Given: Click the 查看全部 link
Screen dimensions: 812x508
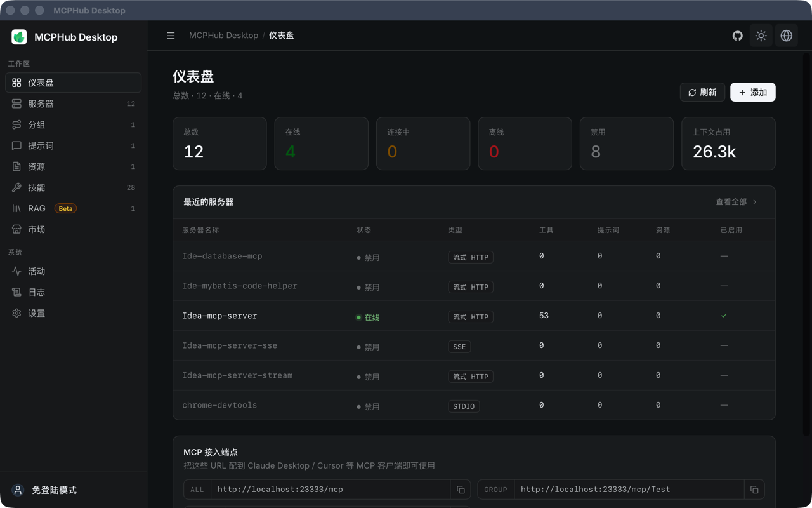Looking at the screenshot, I should tap(737, 202).
